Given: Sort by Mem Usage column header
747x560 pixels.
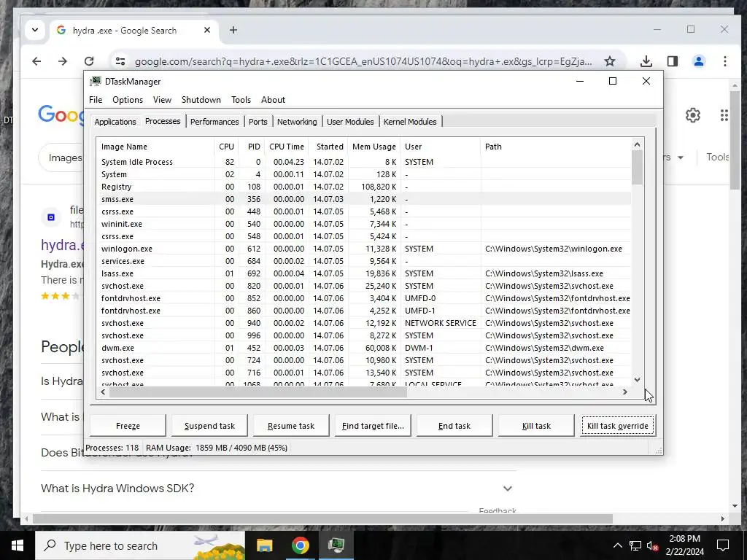Looking at the screenshot, I should pos(374,147).
